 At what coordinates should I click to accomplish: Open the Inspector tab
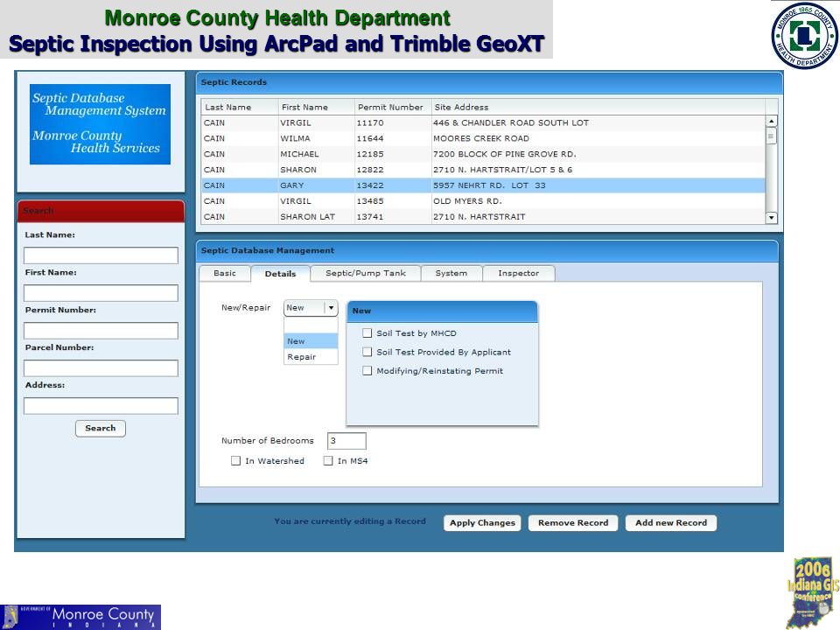point(519,273)
